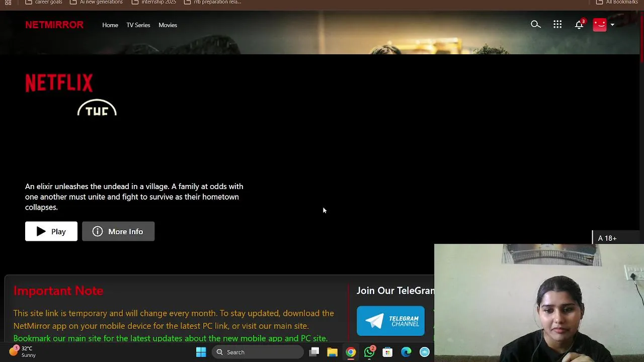Click the show description mentioning "elixir unleashes the undead"
Screen dimensions: 644x362
134,197
